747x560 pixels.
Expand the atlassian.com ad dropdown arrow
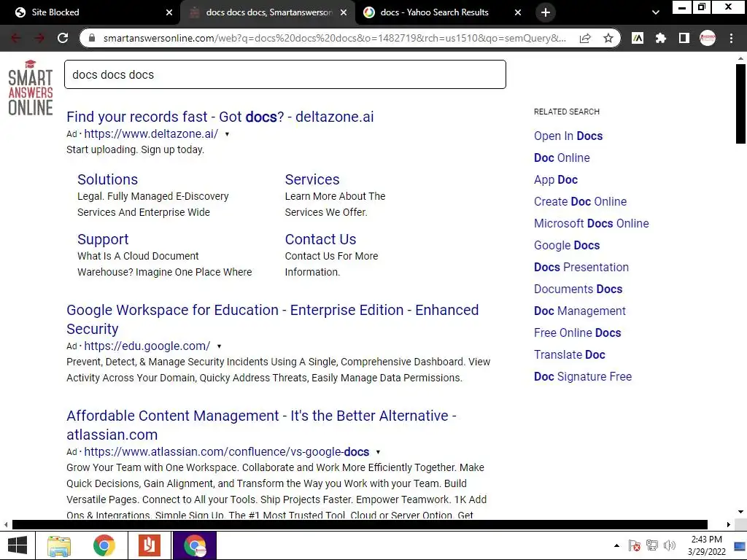[x=378, y=452]
